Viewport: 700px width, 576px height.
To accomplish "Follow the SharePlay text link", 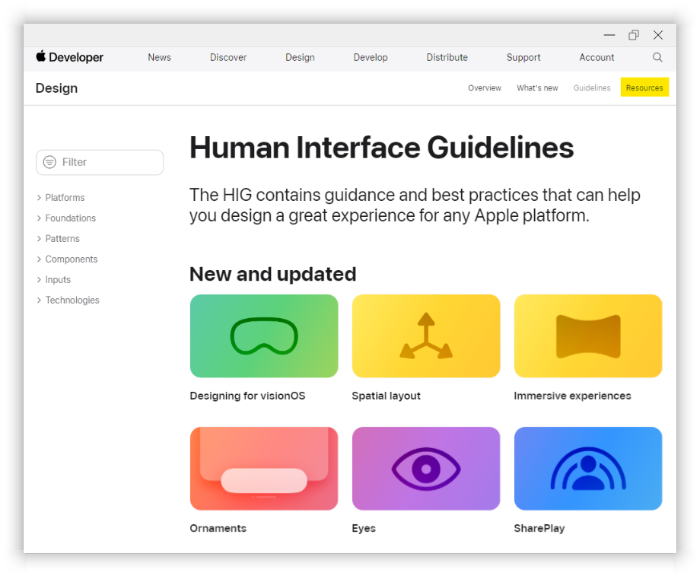I will [539, 528].
